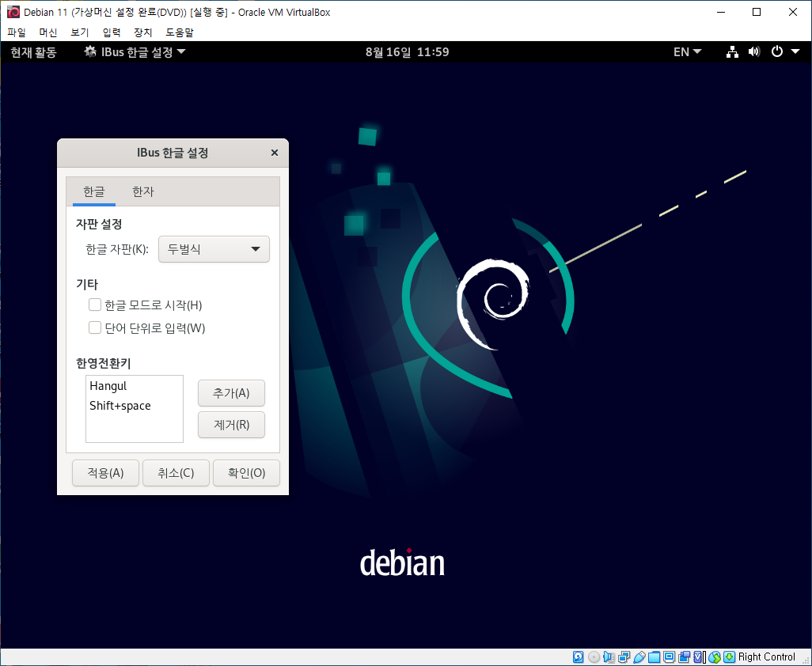
Task: Click the mouse integration status icon
Action: (715, 657)
